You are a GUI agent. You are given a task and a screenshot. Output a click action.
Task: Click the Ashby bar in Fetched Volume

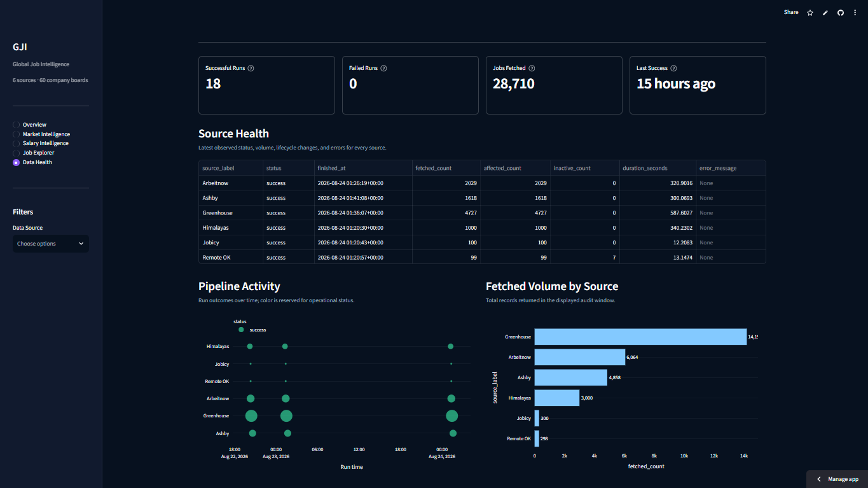coord(571,377)
